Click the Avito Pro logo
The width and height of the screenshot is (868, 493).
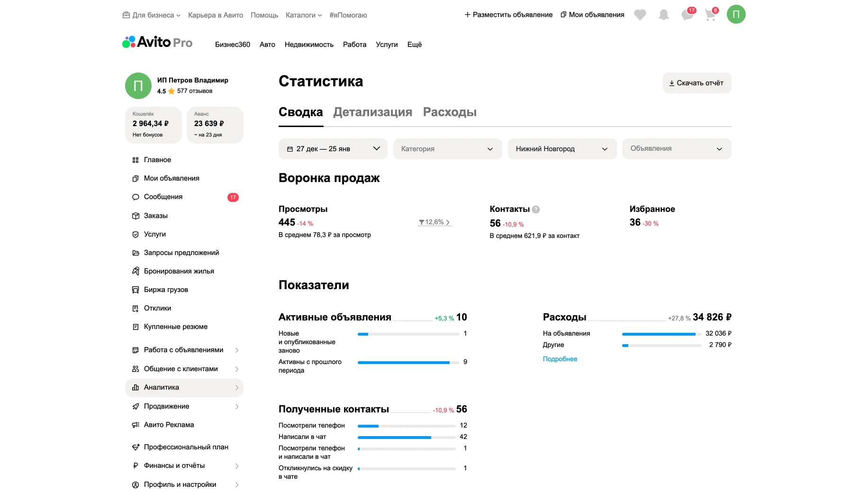click(x=157, y=42)
